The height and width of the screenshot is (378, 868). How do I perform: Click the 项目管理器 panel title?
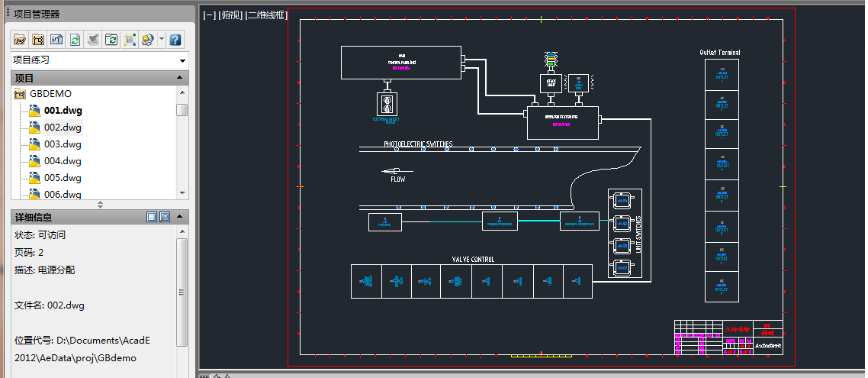pos(37,15)
